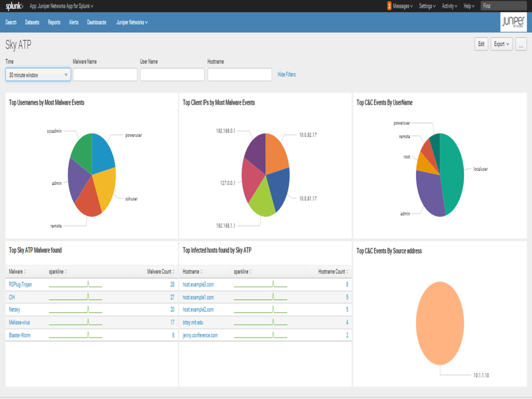The width and height of the screenshot is (532, 399).
Task: Click the Find search box
Action: pos(504,6)
